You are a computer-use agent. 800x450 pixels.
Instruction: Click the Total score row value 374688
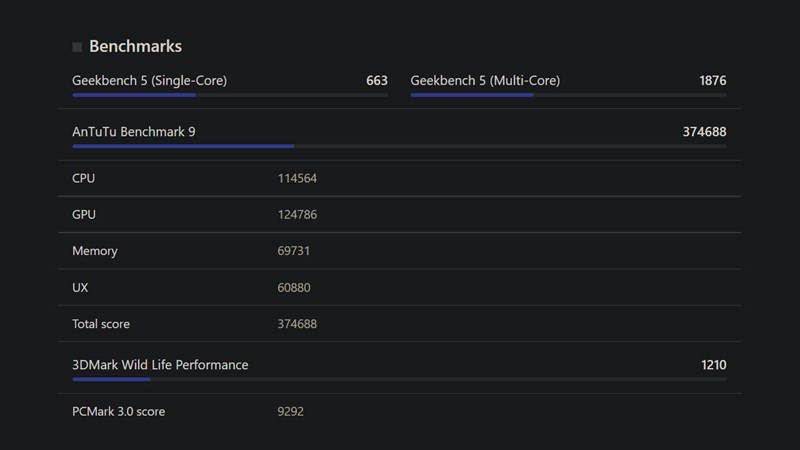click(297, 324)
